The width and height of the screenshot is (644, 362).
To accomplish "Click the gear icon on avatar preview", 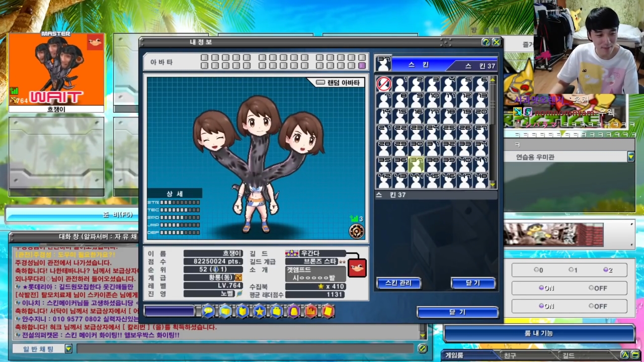I will [x=357, y=231].
